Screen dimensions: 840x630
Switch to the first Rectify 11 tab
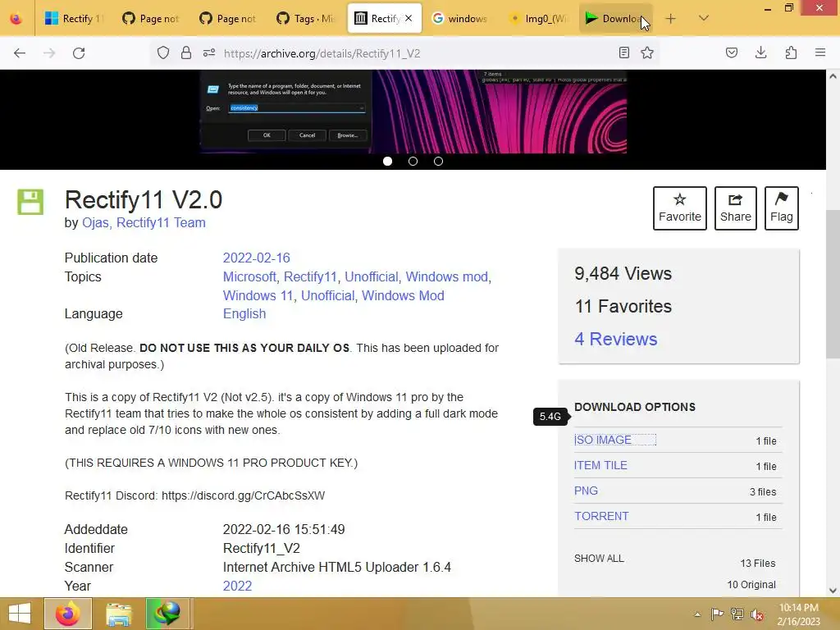pos(73,19)
